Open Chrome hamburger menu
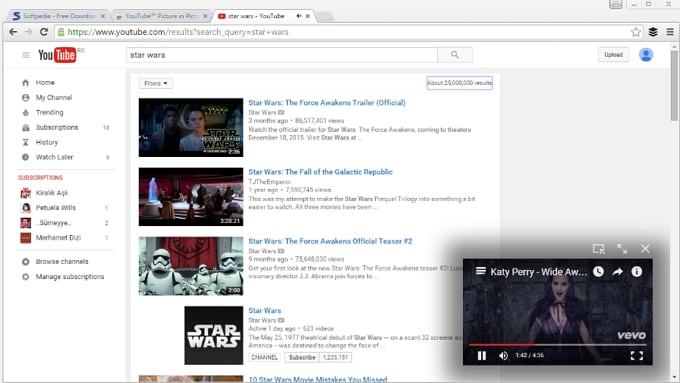The image size is (680, 383). [x=670, y=32]
